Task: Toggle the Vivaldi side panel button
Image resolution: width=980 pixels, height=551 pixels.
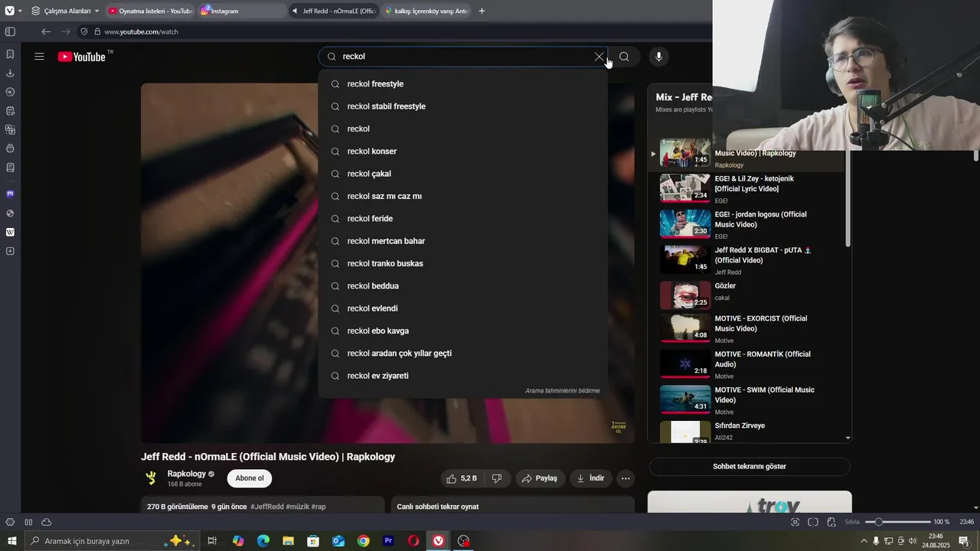Action: [x=10, y=31]
